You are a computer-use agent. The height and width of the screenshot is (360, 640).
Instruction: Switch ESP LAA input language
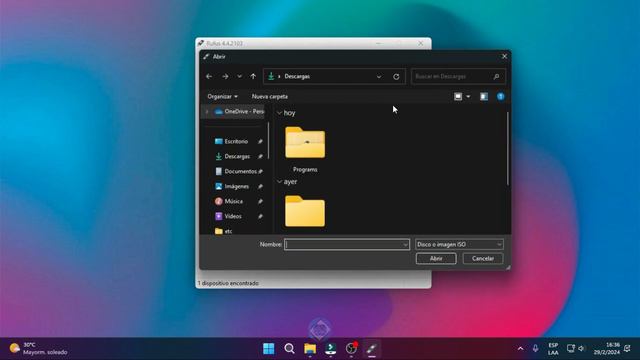553,349
